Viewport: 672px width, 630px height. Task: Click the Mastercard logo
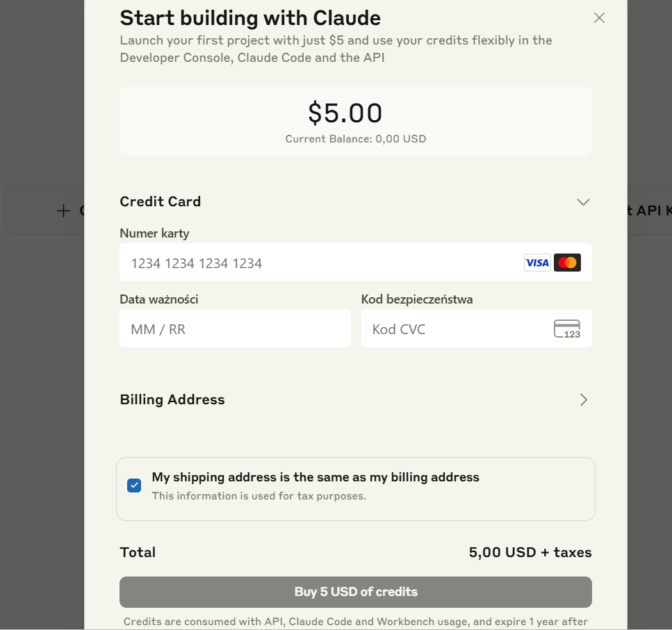click(x=567, y=263)
